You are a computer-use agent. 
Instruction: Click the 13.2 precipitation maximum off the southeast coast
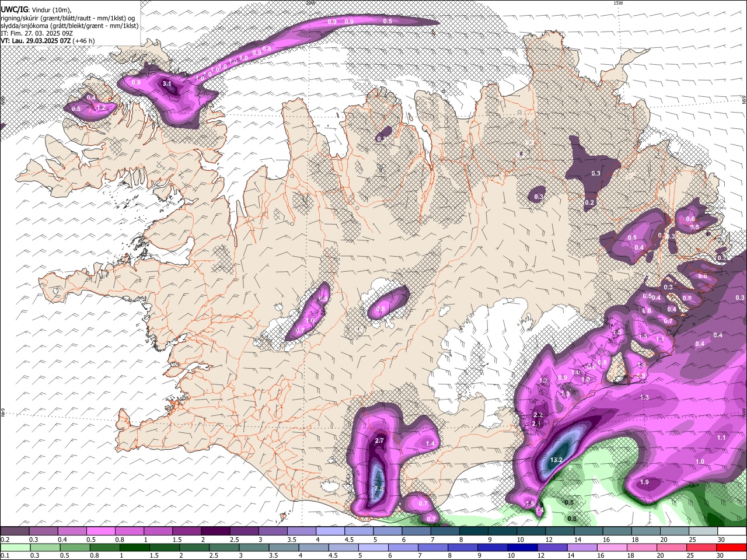pos(556,460)
